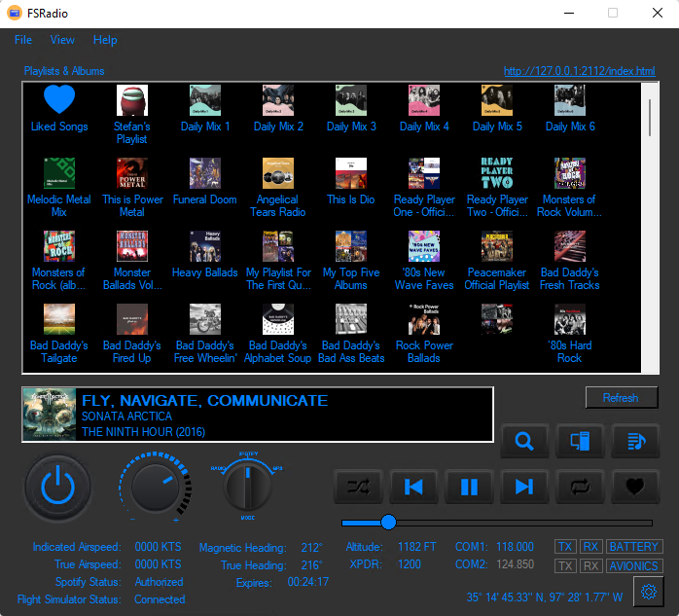Viewport: 679px width, 616px height.
Task: Pause the current song
Action: (x=469, y=487)
